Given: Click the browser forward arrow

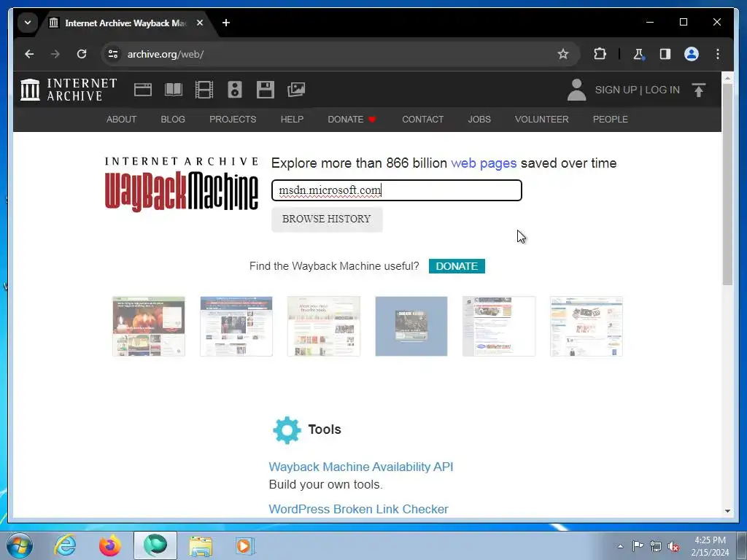Looking at the screenshot, I should (x=55, y=54).
